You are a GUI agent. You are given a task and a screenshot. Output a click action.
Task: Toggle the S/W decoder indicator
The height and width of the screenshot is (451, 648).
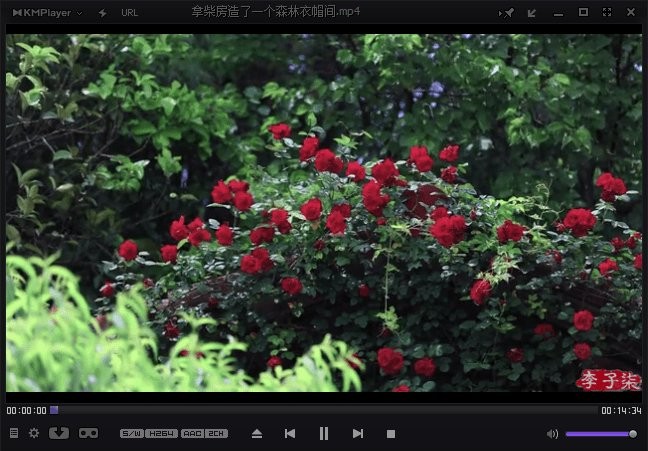(x=131, y=433)
